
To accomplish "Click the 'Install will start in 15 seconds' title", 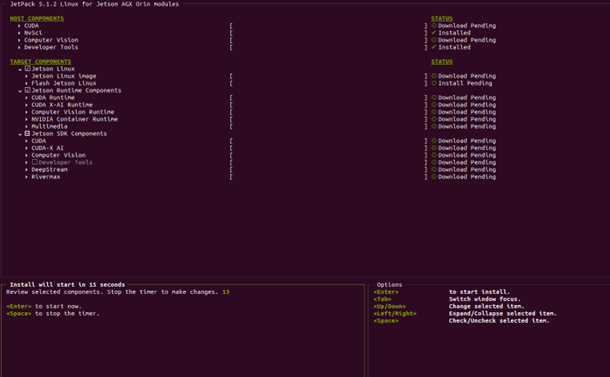I will [x=67, y=285].
